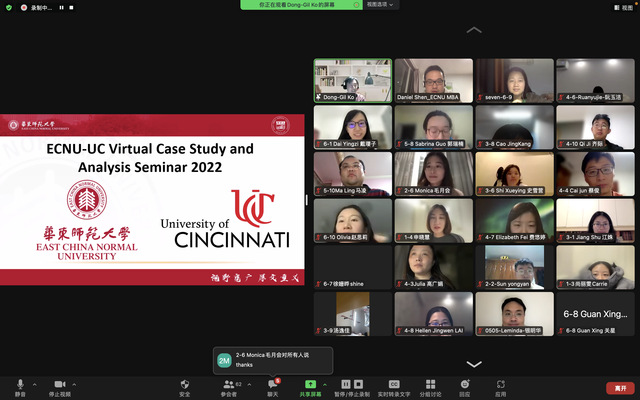The image size is (640, 400).
Task: Click the red Leave meeting button
Action: click(620, 388)
